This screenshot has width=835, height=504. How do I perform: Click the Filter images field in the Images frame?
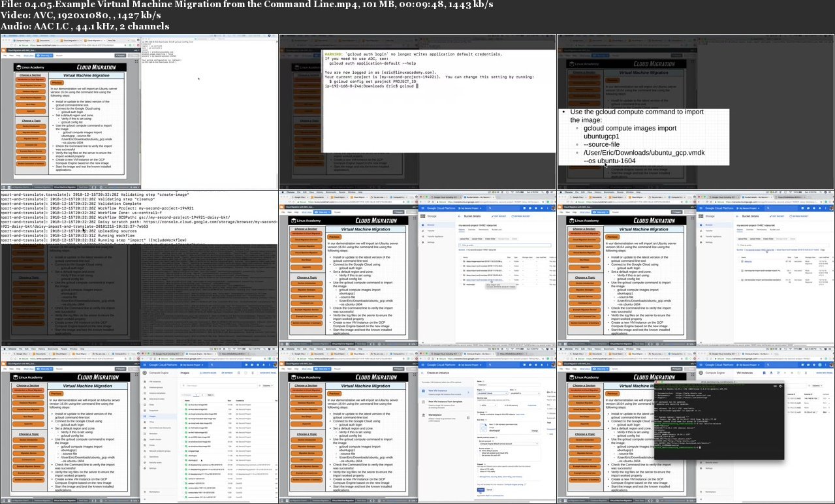[x=219, y=386]
